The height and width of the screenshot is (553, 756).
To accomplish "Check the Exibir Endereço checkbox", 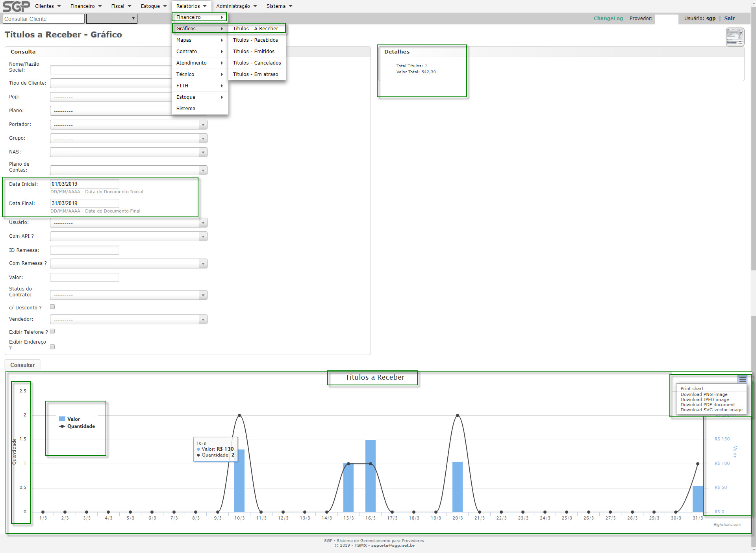I will 52,347.
